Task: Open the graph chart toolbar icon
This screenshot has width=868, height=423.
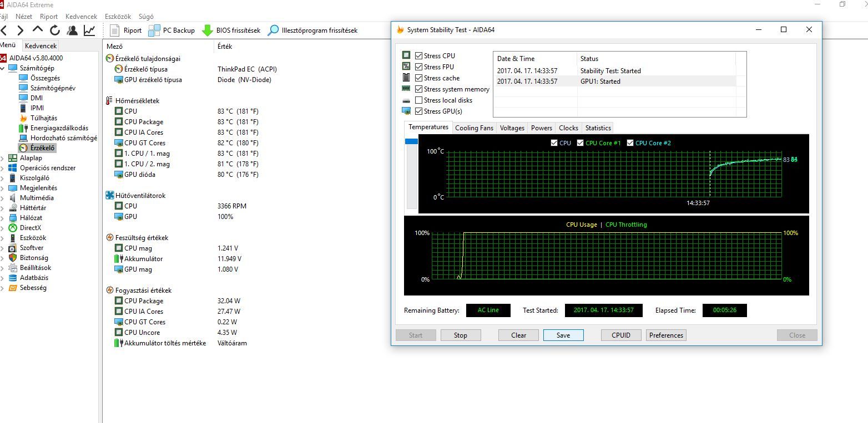Action: (89, 30)
